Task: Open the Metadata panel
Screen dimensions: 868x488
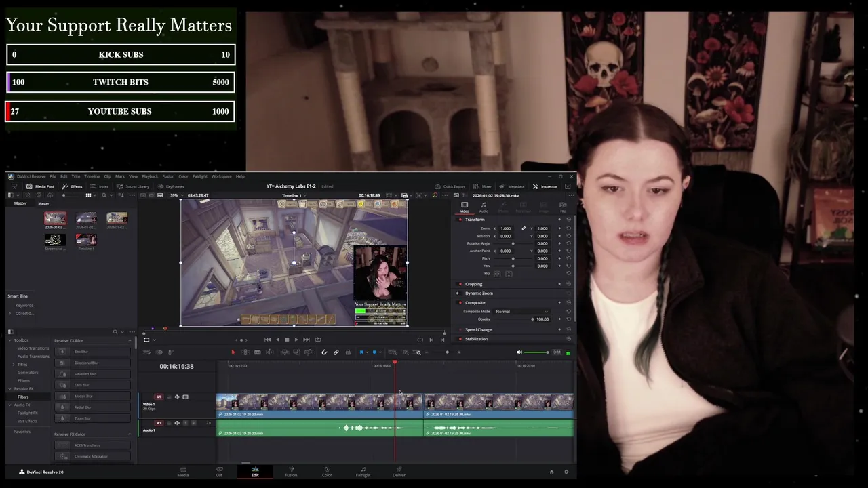Action: [512, 186]
